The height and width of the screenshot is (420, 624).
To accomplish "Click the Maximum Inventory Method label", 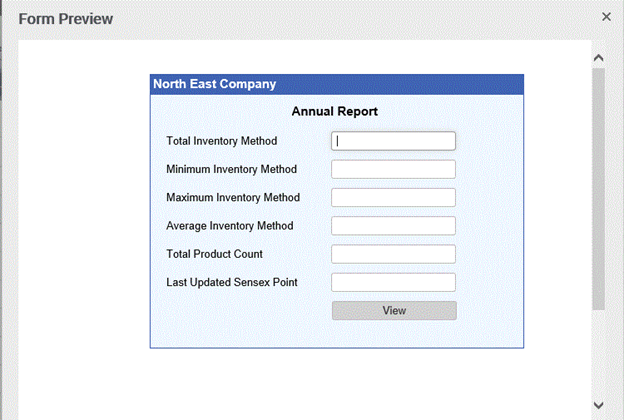I will 233,197.
